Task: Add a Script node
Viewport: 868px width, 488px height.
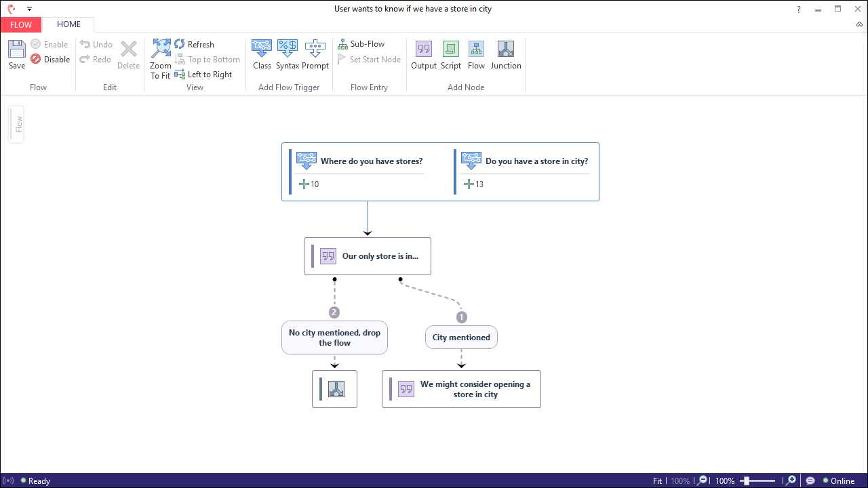Action: [x=451, y=55]
